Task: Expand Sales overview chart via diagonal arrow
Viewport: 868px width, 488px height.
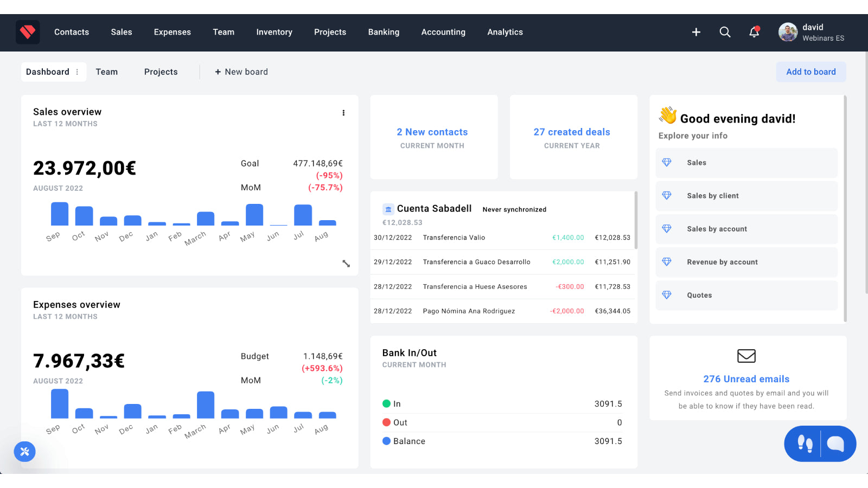Action: click(346, 264)
